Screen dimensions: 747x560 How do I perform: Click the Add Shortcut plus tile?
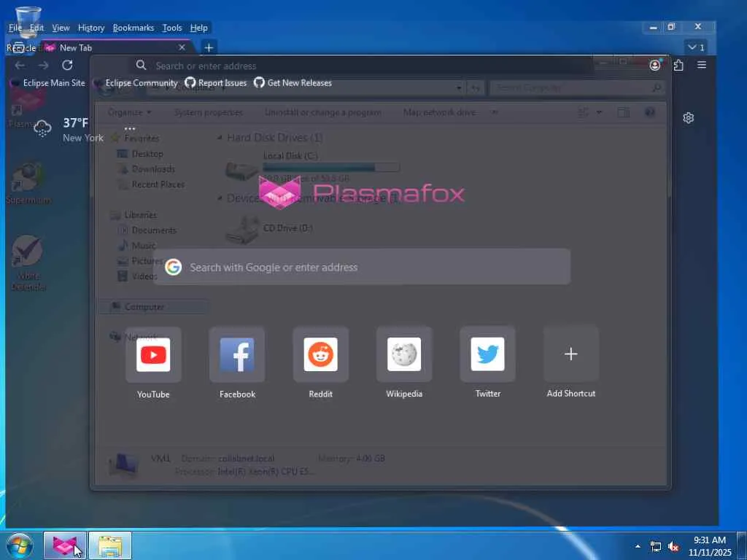571,354
